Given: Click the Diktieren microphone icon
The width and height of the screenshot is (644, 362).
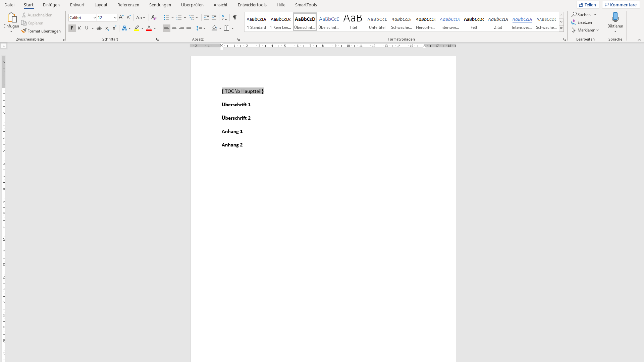Looking at the screenshot, I should 615,17.
